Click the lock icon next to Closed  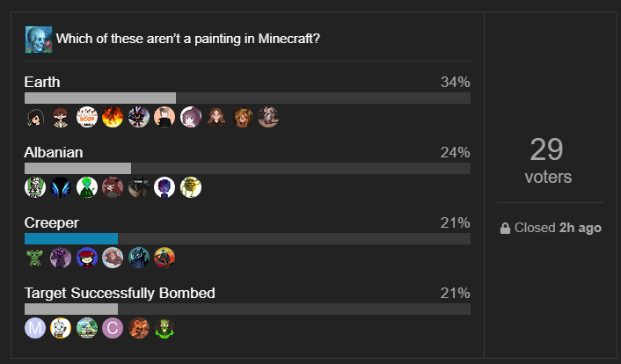(x=505, y=228)
